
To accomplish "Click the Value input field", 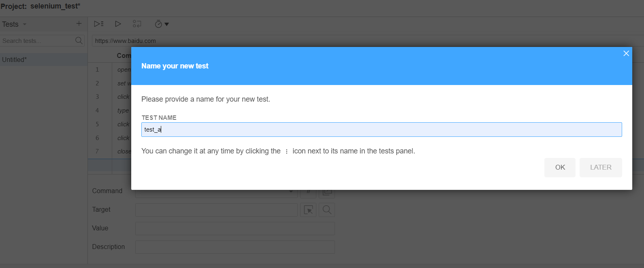I will tap(235, 228).
